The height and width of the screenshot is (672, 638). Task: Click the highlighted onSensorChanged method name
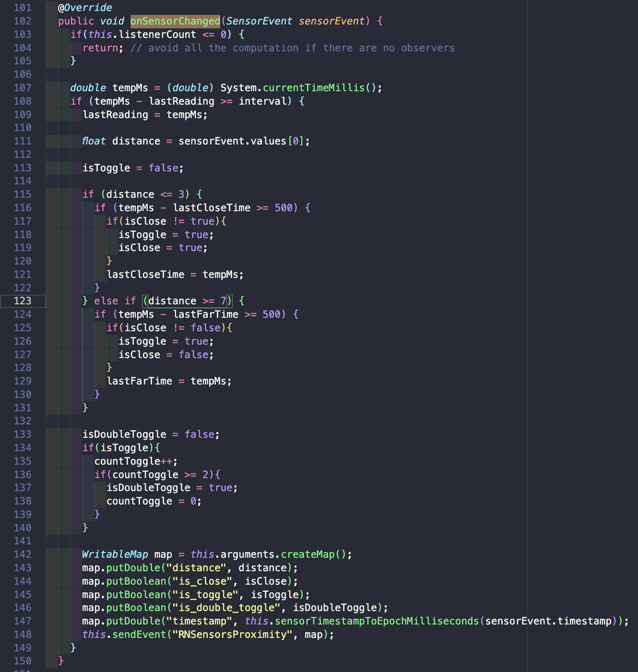point(176,21)
